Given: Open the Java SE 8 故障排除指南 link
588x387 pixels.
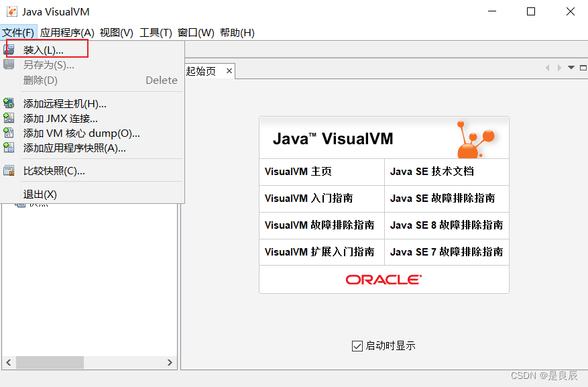Looking at the screenshot, I should tap(447, 225).
